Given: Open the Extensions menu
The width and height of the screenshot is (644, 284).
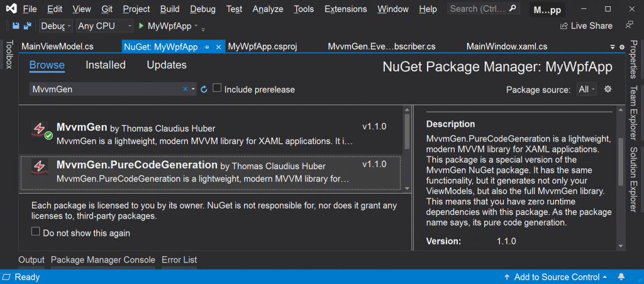Looking at the screenshot, I should pos(345,9).
